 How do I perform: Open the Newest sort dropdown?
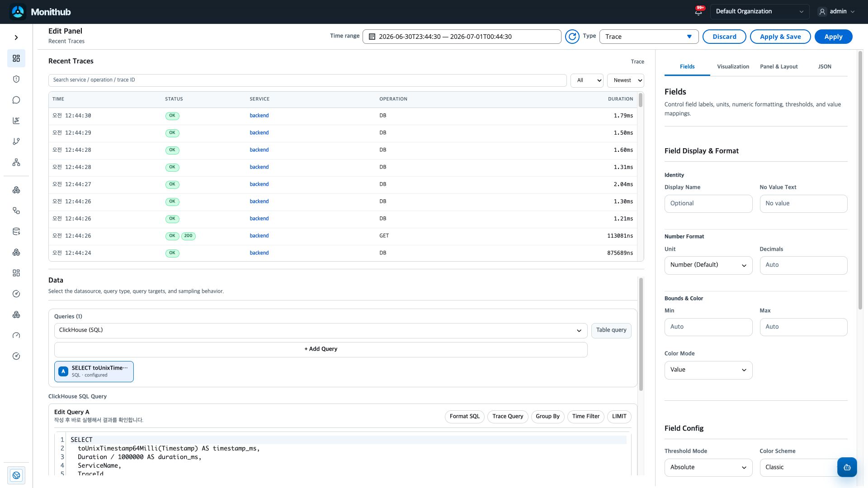[x=625, y=80]
